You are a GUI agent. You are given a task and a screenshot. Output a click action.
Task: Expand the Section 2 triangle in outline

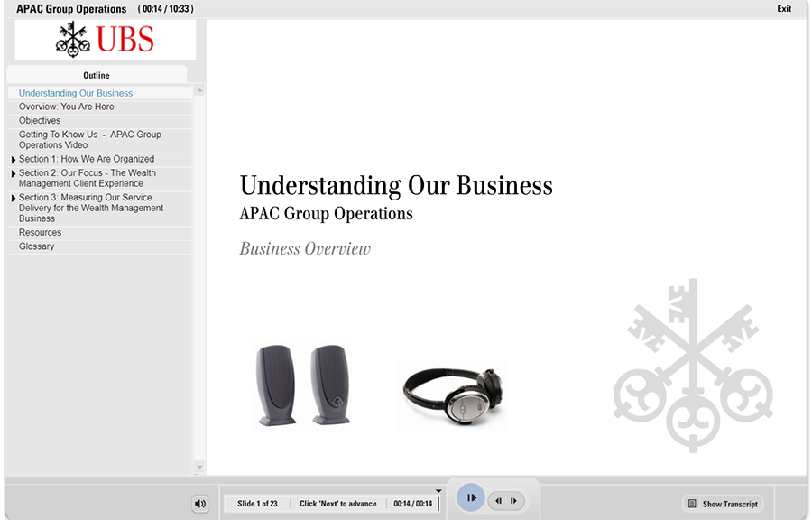click(14, 173)
